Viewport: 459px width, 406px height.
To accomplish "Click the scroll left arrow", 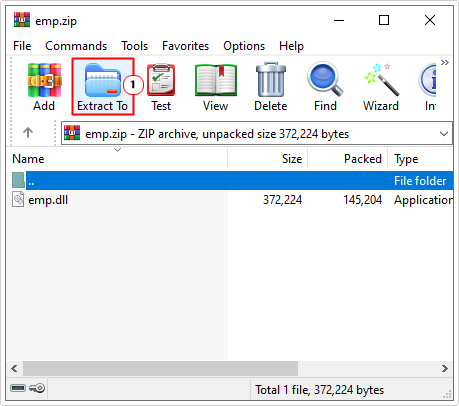I will (x=14, y=368).
